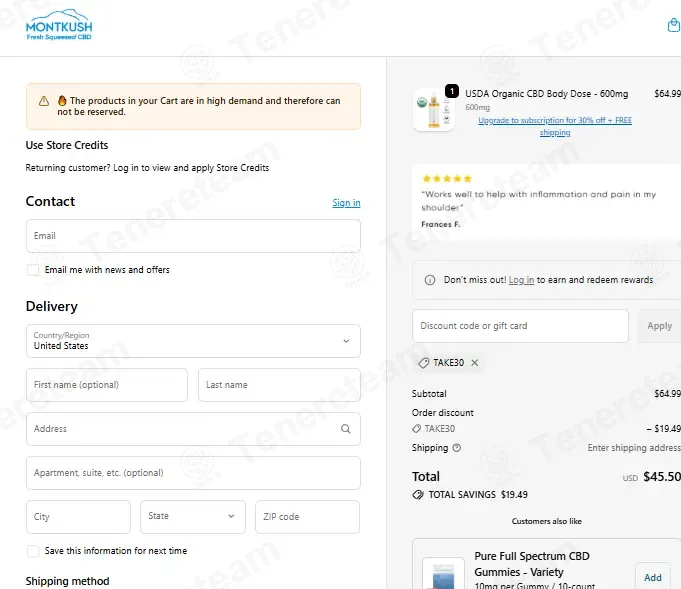Click the Use Store Credits heading

(67, 145)
